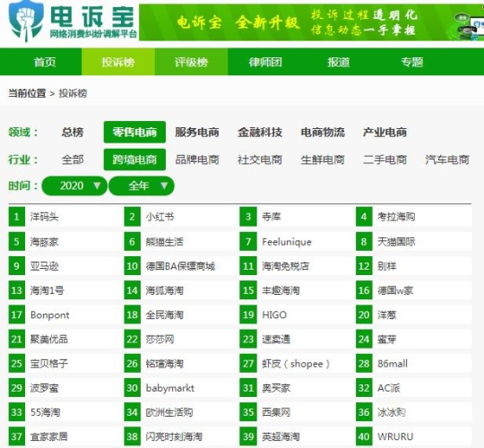484x448 pixels.
Task: Click 德国w家 in the ranking
Action: [395, 290]
